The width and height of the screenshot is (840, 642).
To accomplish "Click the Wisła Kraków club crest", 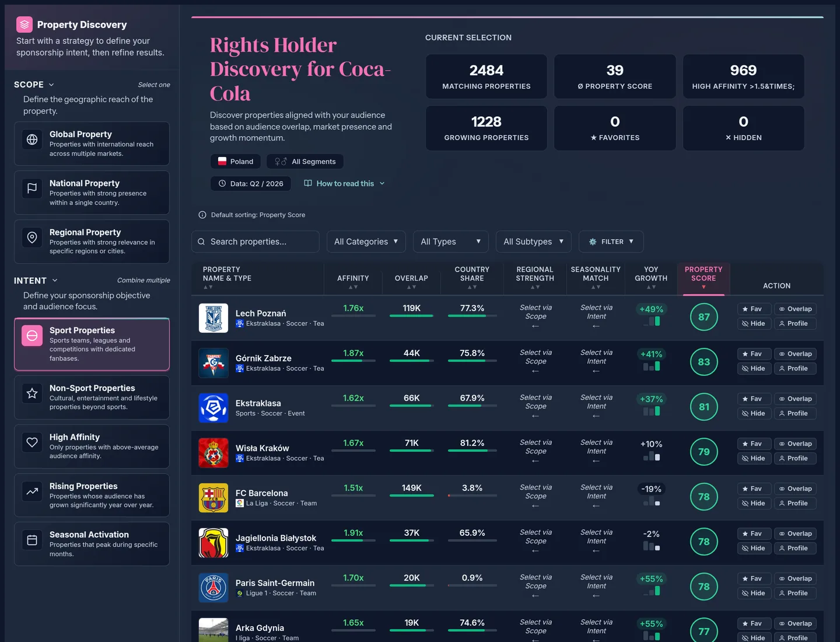I will click(x=213, y=453).
